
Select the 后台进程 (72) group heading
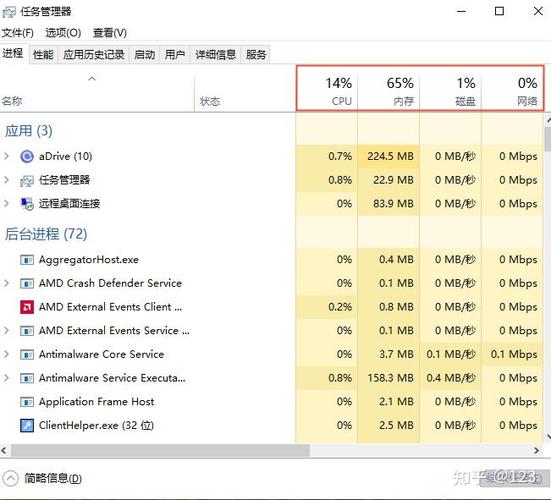pyautogui.click(x=46, y=234)
